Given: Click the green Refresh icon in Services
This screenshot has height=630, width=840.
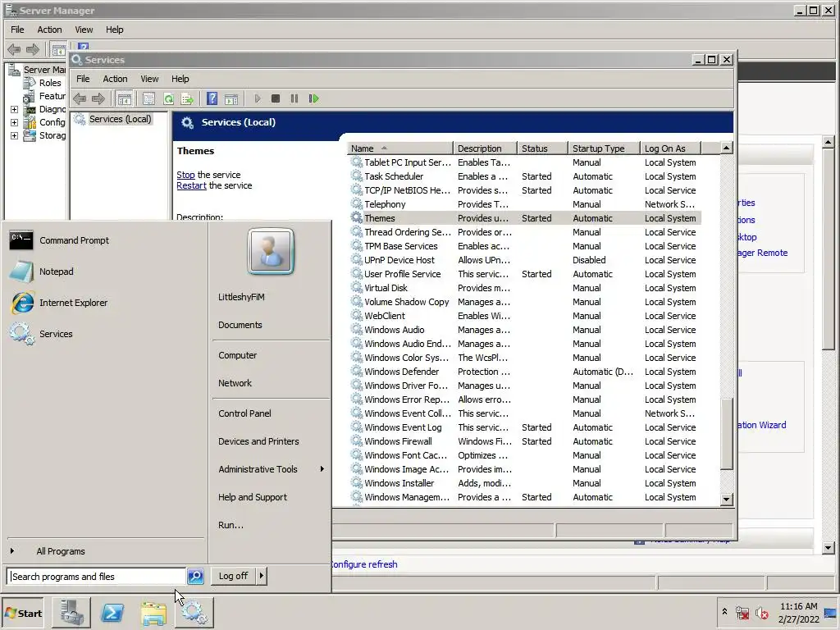Looking at the screenshot, I should (x=168, y=98).
